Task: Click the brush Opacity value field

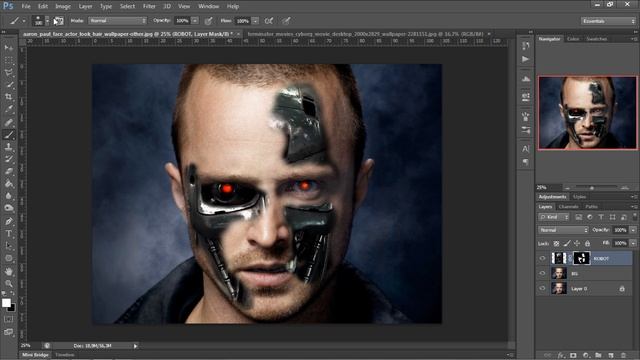Action: (x=182, y=21)
